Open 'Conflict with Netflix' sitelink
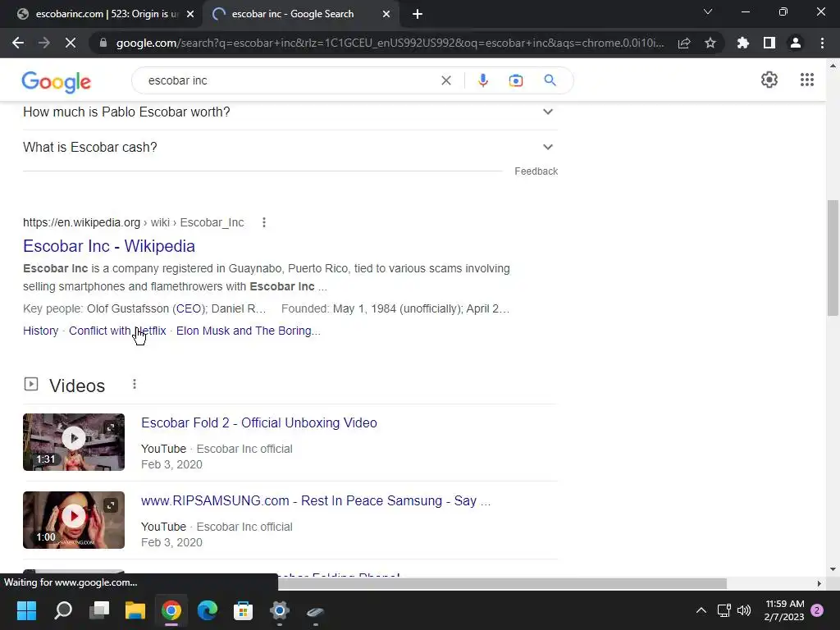Viewport: 840px width, 630px height. click(x=117, y=331)
